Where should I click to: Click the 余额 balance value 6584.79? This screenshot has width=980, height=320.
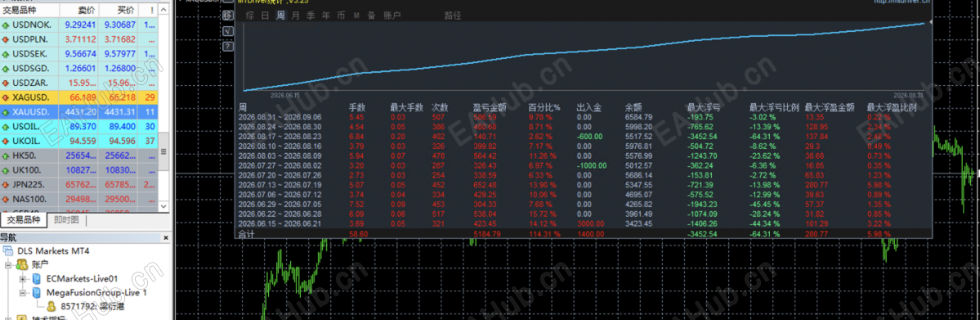[638, 117]
